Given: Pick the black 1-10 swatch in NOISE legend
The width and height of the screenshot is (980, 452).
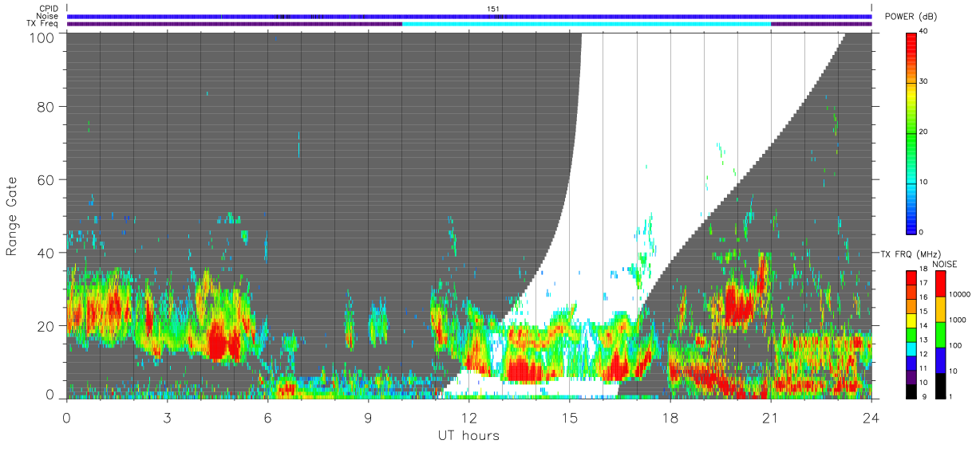Looking at the screenshot, I should [941, 386].
